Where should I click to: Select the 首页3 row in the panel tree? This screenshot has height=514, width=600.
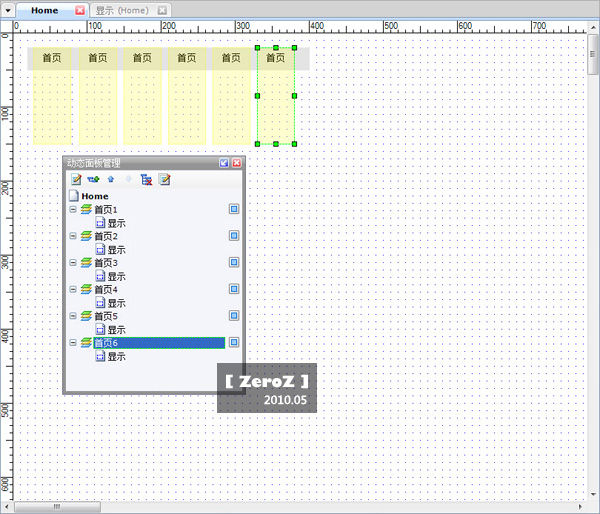point(106,263)
